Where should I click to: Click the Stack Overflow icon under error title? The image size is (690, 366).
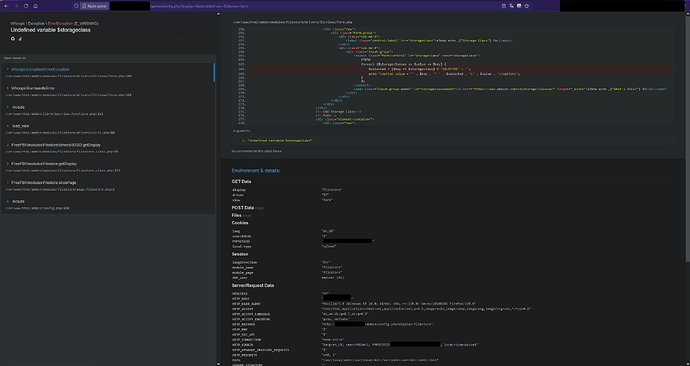[20, 39]
